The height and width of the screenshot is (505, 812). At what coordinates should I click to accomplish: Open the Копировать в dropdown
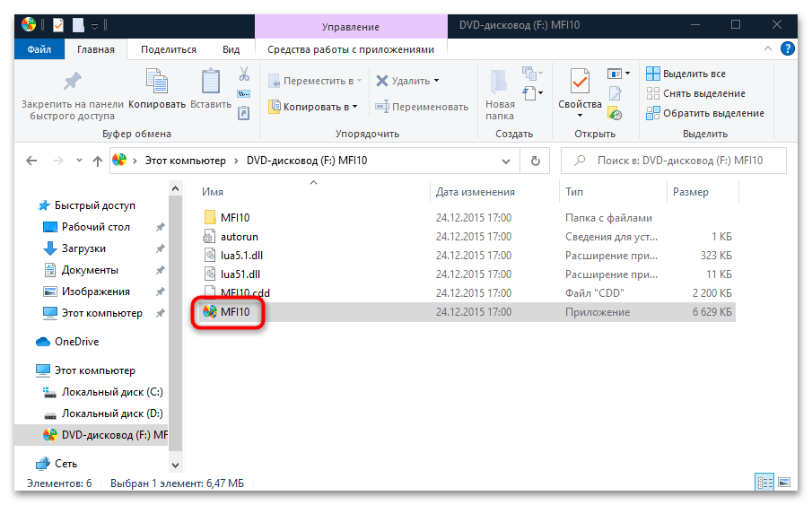coord(314,107)
